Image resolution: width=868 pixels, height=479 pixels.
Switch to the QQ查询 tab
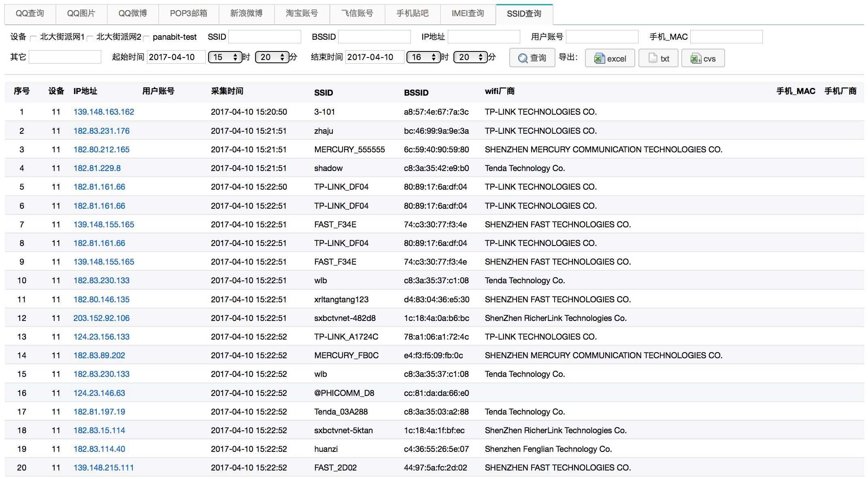coord(30,13)
